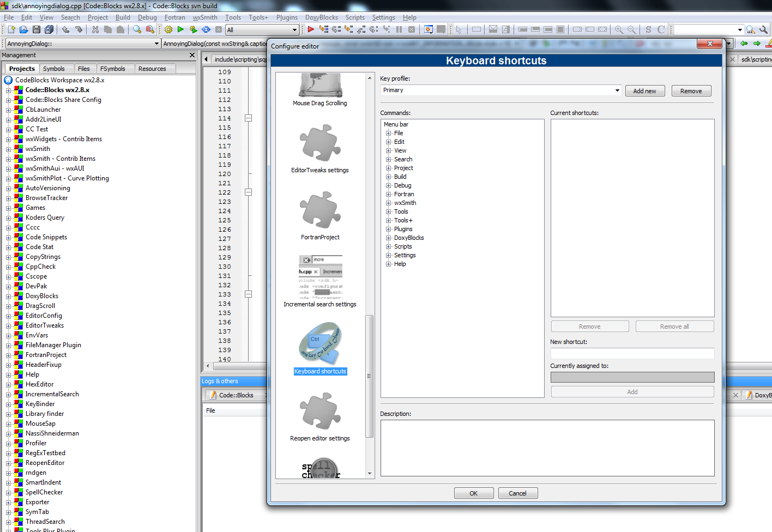
Task: Click the Save all files icon
Action: pyautogui.click(x=49, y=29)
